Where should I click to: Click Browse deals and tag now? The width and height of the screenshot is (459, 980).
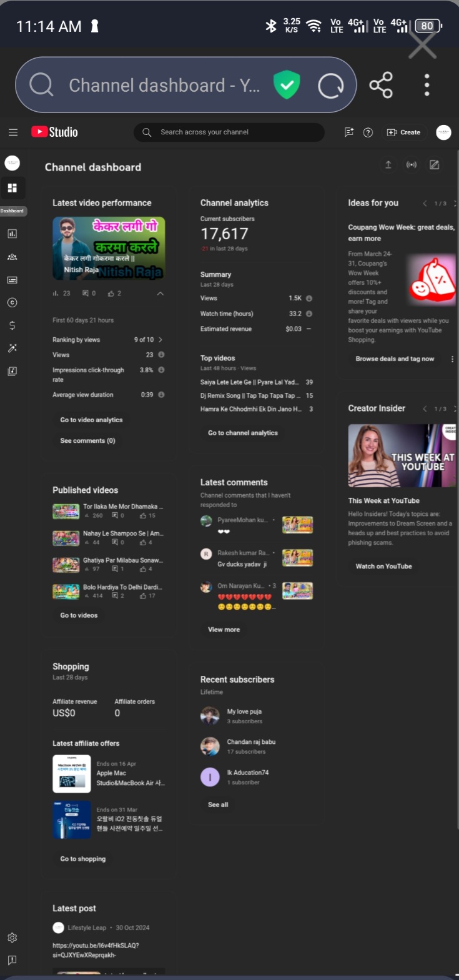[395, 359]
